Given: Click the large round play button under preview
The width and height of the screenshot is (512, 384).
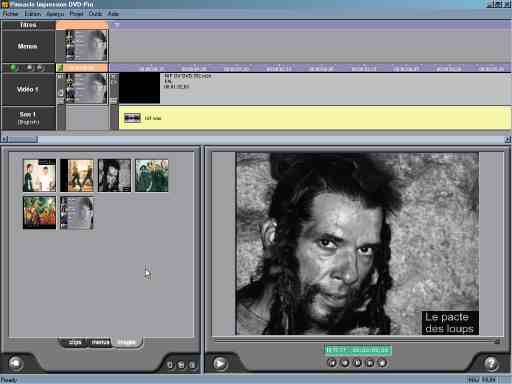Looking at the screenshot, I should [x=220, y=363].
